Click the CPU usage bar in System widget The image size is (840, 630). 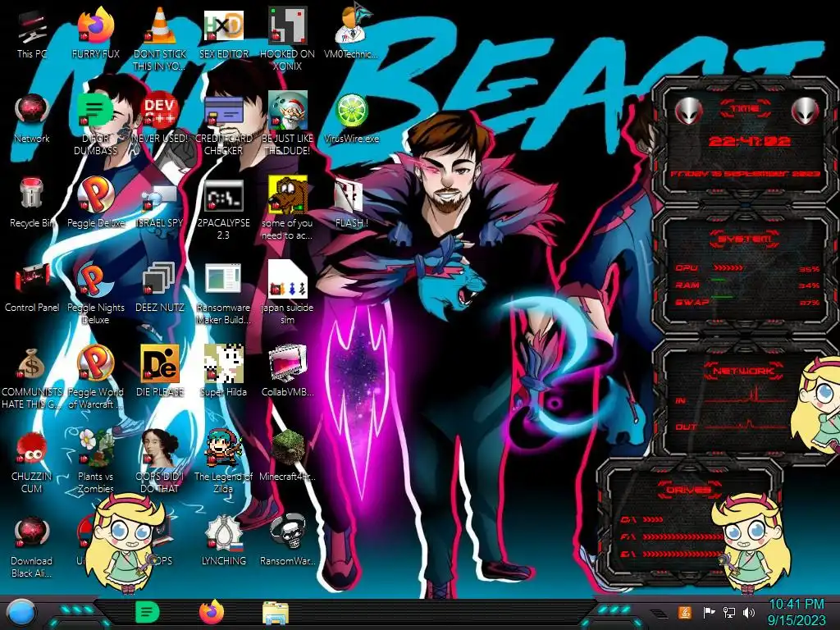tap(728, 267)
